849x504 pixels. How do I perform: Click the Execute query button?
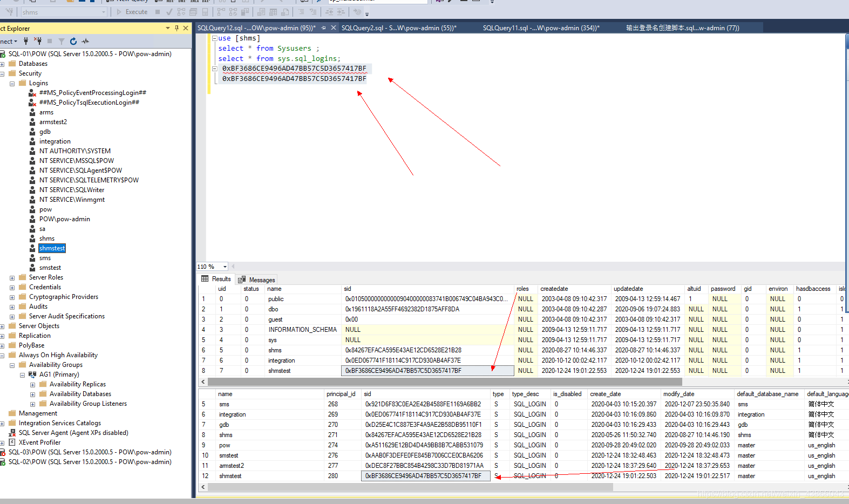(x=132, y=12)
